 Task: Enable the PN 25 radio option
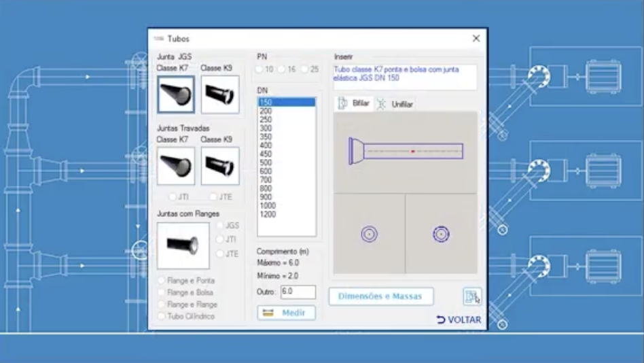click(x=305, y=69)
